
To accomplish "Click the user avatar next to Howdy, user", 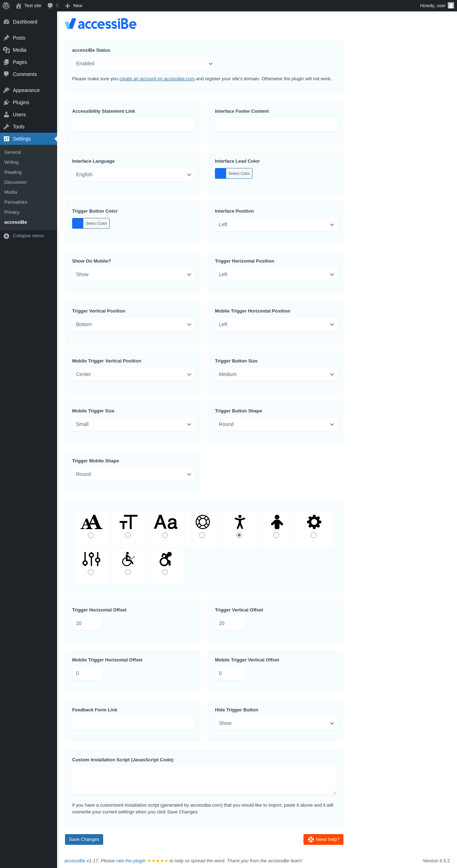I will click(451, 6).
